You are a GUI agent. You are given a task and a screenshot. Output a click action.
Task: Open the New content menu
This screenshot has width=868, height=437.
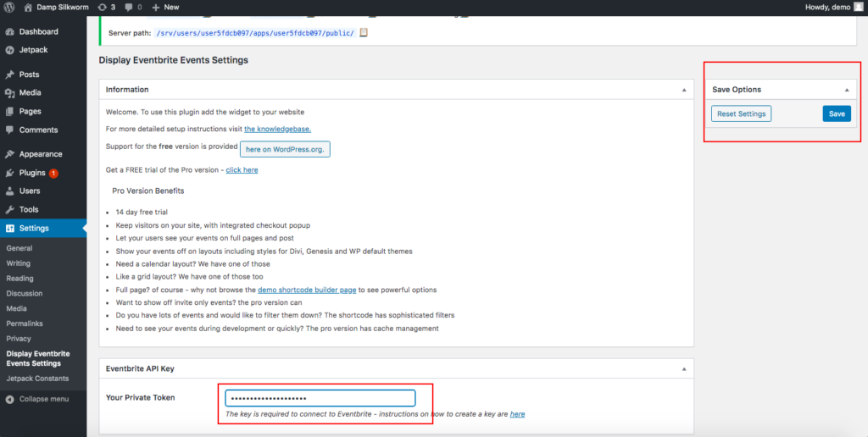(165, 7)
